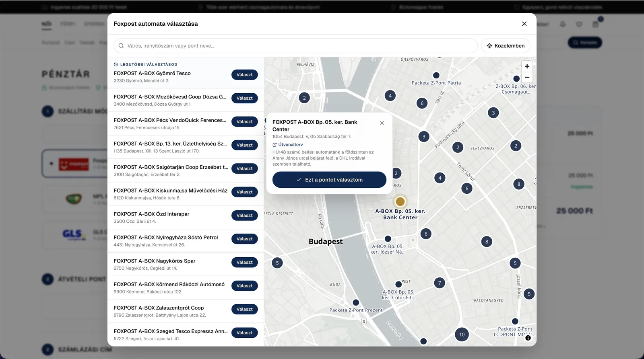Select the orange Bank Center map marker
Screen dimensions: 644x359
(x=400, y=201)
